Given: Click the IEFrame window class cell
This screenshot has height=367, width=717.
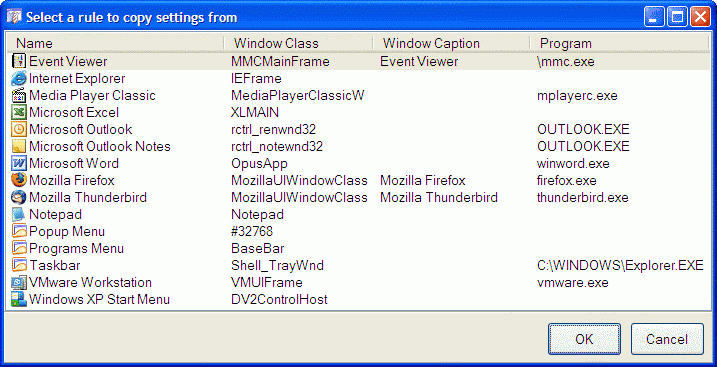Looking at the screenshot, I should coord(256,79).
